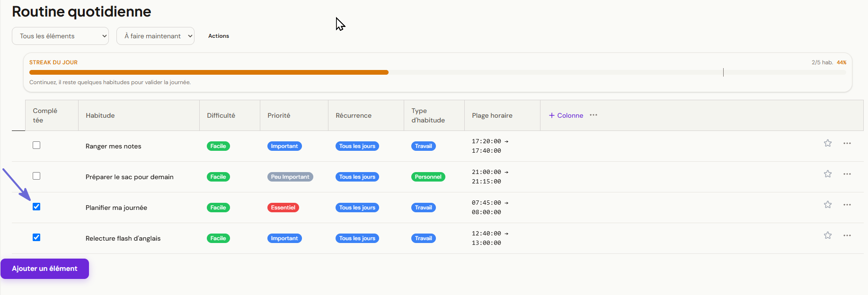Star the Relecture flash d'anglais row
868x295 pixels.
(x=828, y=235)
